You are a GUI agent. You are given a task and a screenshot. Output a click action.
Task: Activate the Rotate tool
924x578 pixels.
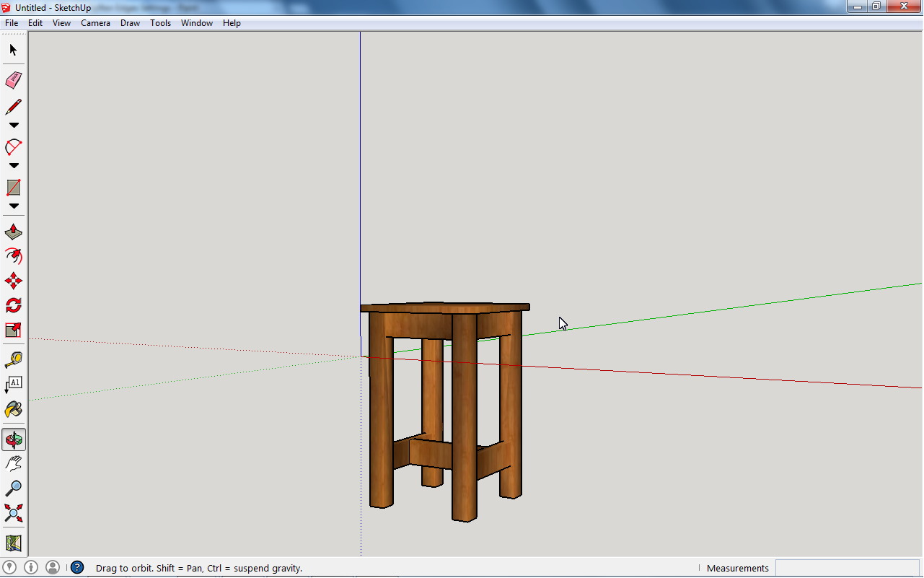13,305
